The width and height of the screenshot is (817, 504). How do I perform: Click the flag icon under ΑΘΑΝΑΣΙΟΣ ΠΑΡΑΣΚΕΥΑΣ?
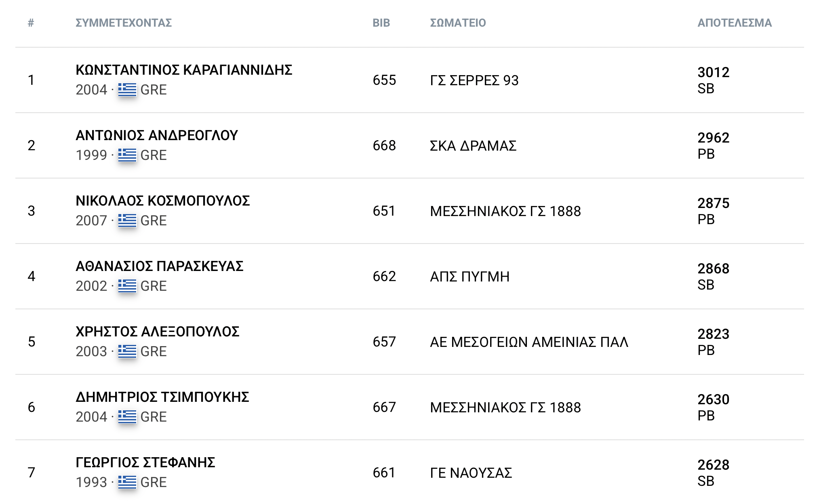pos(127,286)
